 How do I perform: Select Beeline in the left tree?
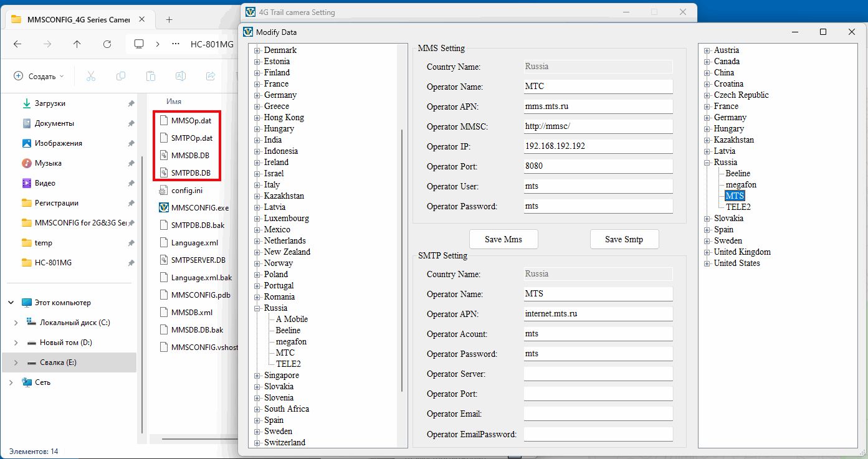tap(288, 331)
